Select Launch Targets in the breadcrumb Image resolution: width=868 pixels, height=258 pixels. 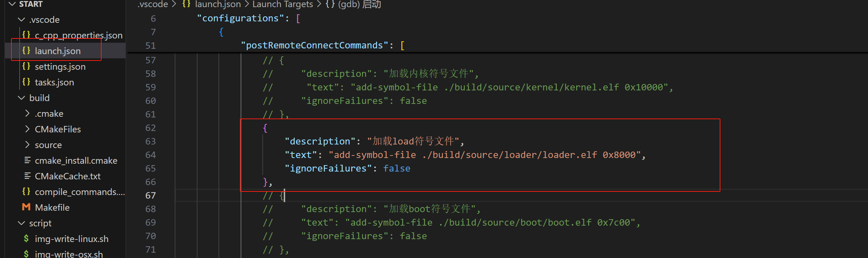(x=282, y=4)
